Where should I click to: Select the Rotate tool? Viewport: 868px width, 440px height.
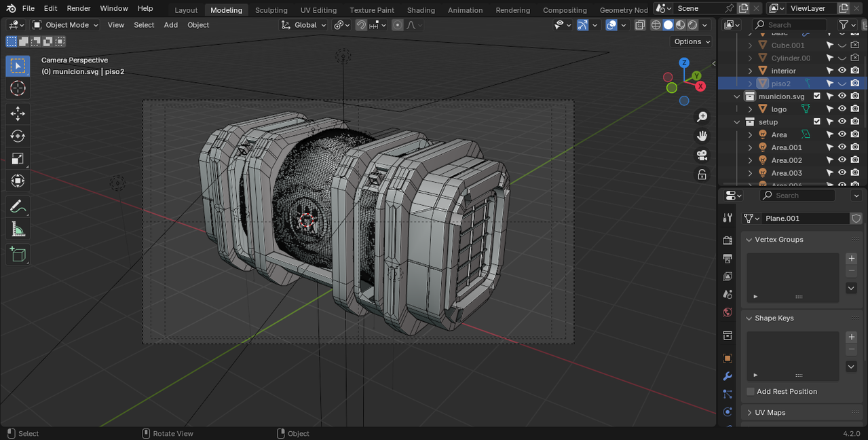[18, 136]
